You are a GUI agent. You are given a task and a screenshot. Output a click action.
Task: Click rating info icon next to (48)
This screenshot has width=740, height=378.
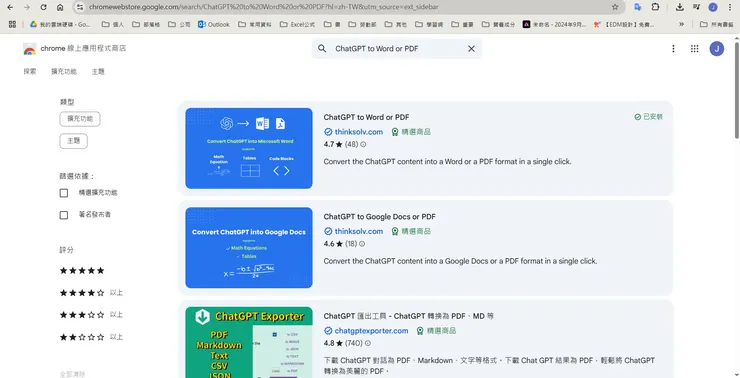[x=363, y=144]
